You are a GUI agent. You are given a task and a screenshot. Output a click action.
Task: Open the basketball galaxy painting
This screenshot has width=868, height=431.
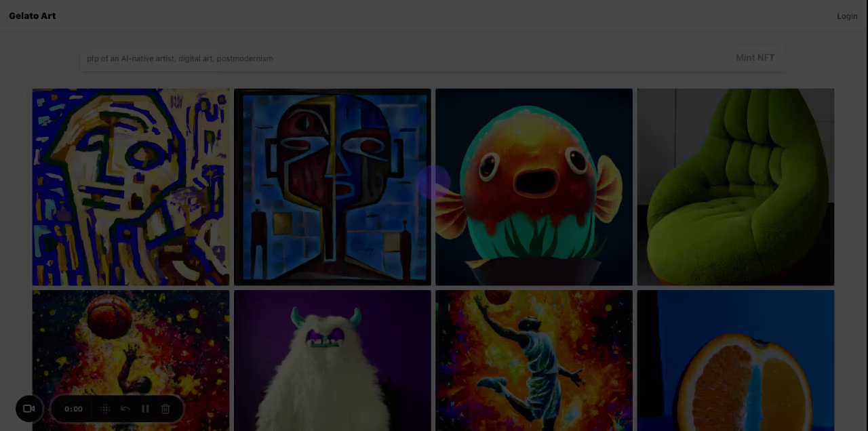pyautogui.click(x=131, y=361)
